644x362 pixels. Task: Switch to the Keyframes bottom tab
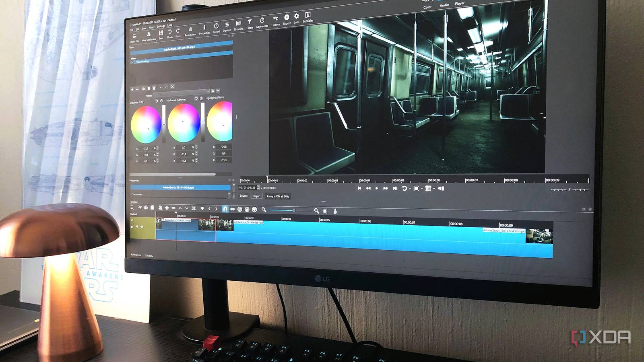coord(136,255)
